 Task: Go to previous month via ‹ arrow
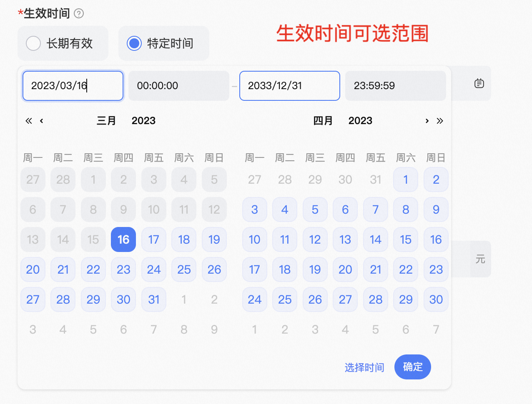41,121
